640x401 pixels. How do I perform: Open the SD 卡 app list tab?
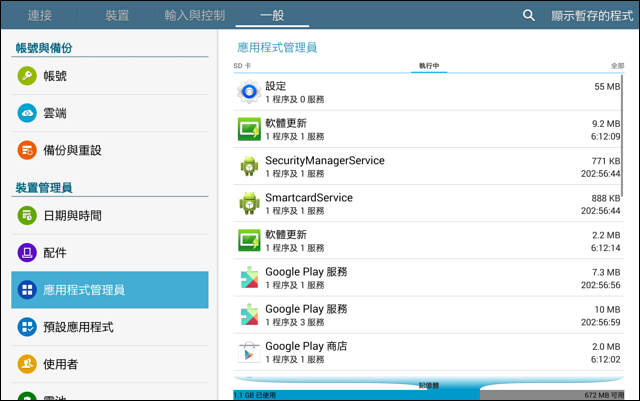(x=242, y=66)
